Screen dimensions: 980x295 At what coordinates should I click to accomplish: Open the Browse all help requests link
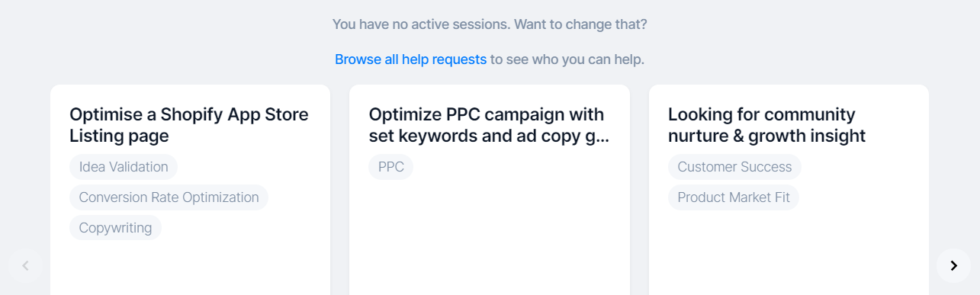click(x=410, y=59)
